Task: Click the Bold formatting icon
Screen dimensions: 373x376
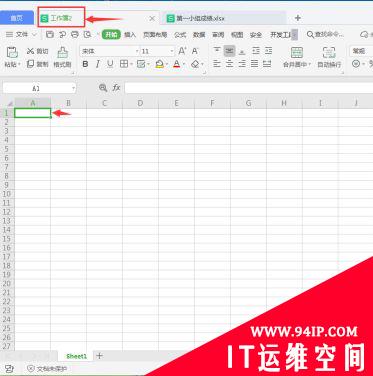Action: [x=85, y=64]
